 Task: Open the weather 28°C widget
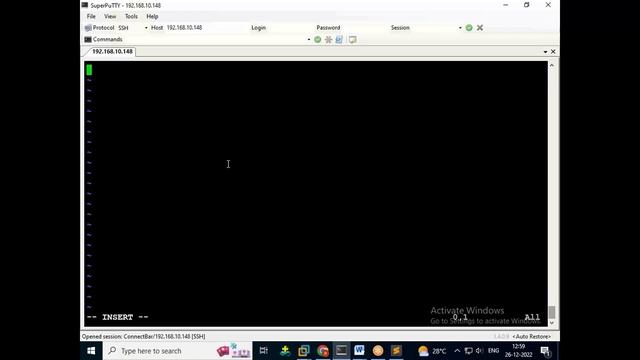pos(432,351)
